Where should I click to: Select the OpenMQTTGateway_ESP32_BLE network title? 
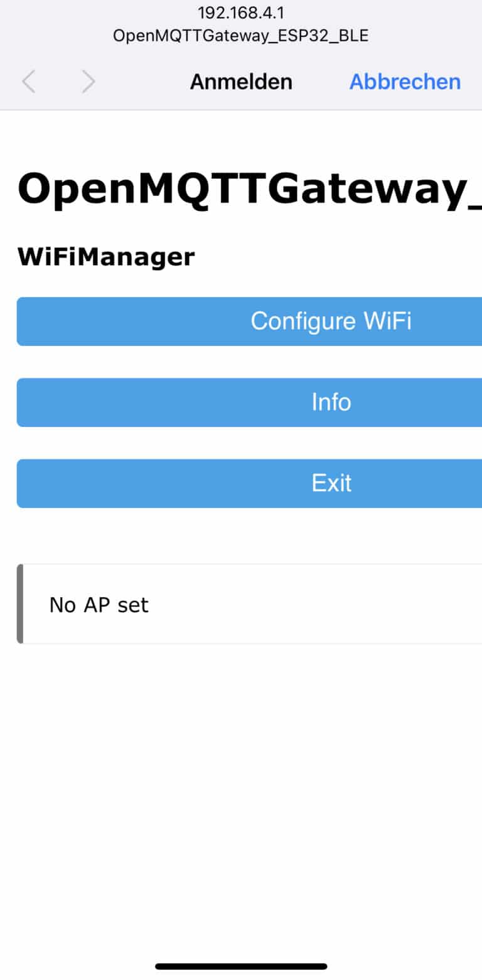[240, 36]
